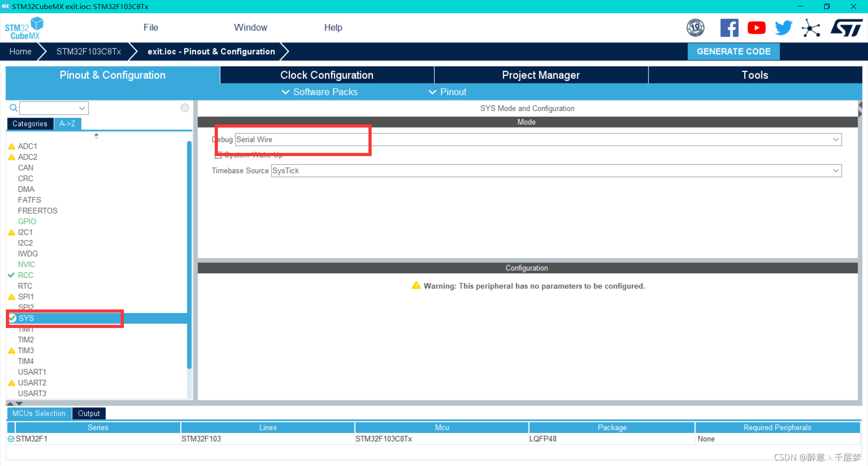Switch to Clock Configuration tab
This screenshot has height=466, width=868.
(x=327, y=75)
